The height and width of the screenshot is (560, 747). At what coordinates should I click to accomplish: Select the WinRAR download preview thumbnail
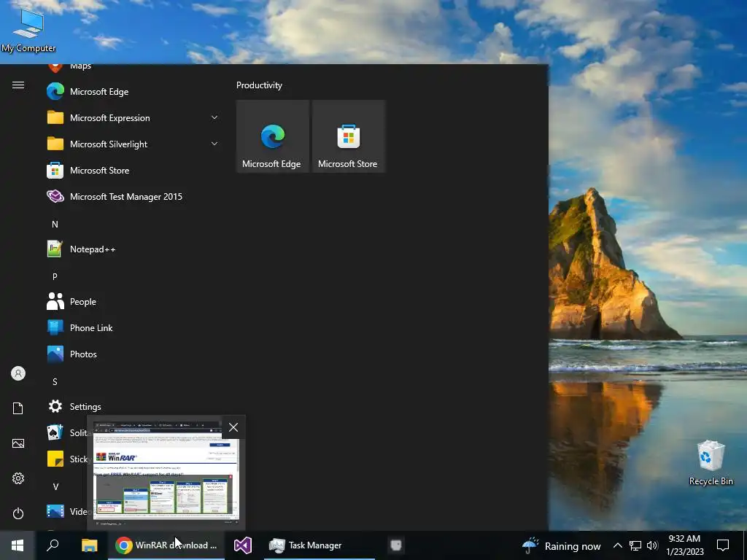[166, 473]
